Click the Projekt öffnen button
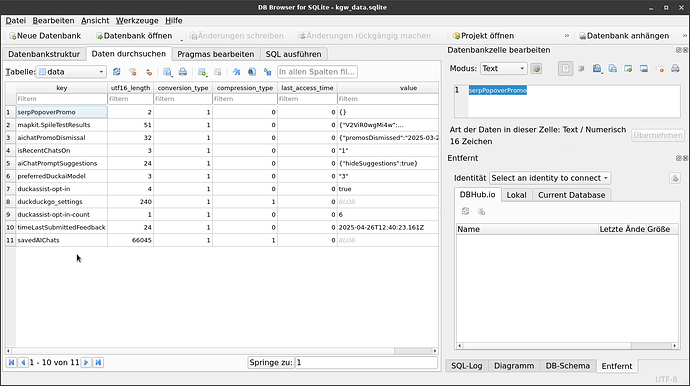Viewport: 690px width, 386px height. pos(483,36)
